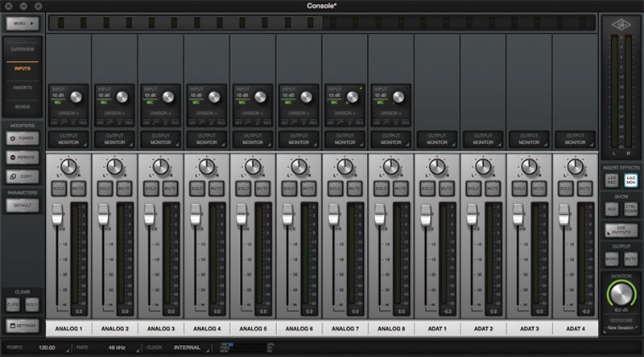
Task: Click the Analog 8 input gain knob
Action: (x=398, y=97)
